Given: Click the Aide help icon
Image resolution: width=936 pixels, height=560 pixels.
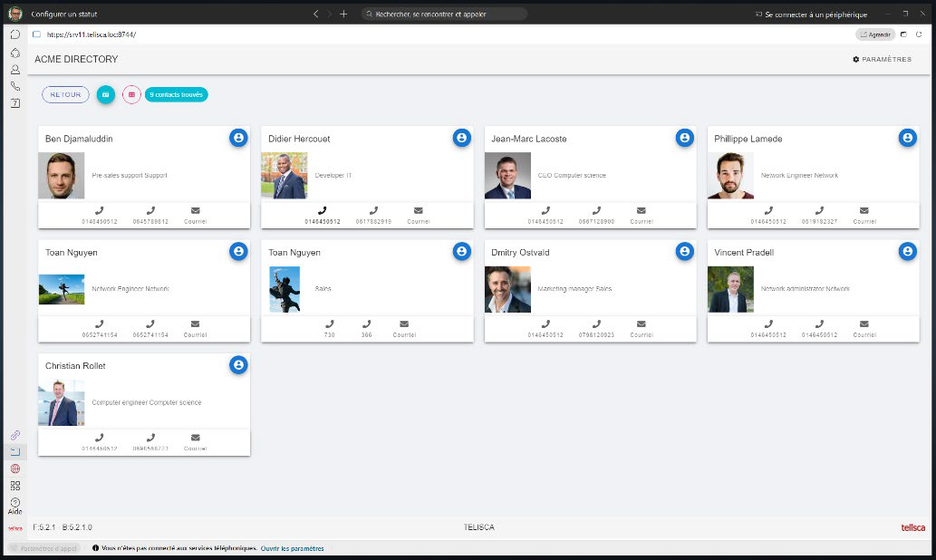Looking at the screenshot, I should click(x=15, y=504).
